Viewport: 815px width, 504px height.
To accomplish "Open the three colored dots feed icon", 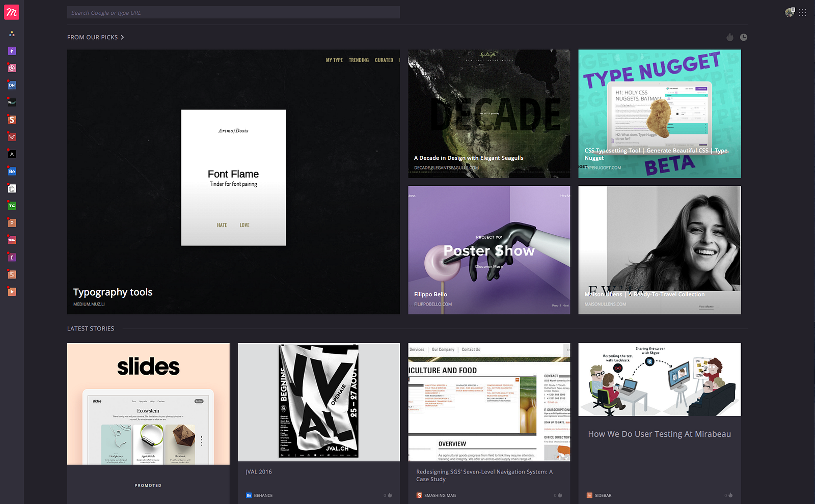I will point(12,34).
